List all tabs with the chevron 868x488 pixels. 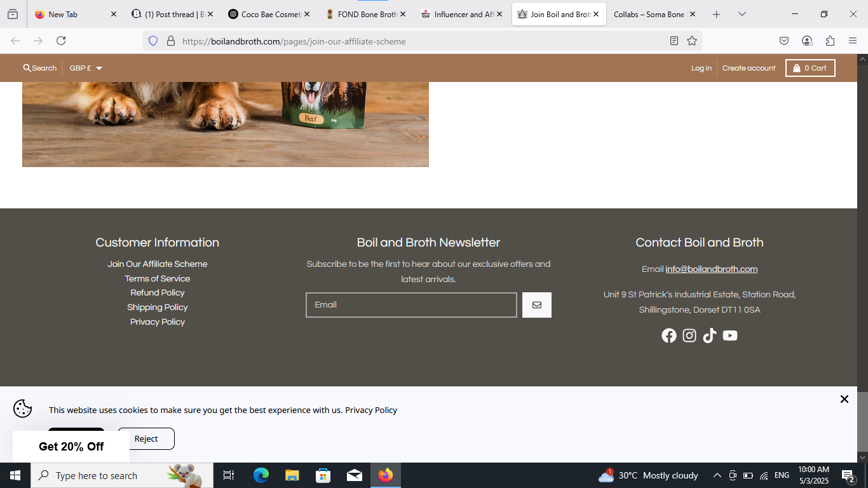[742, 14]
